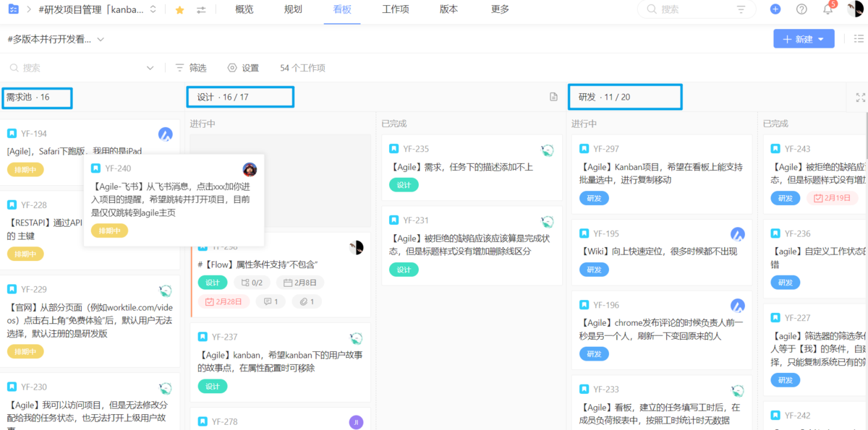Screen dimensions: 868x430
Task: Click the star icon to favorite this project
Action: [179, 9]
